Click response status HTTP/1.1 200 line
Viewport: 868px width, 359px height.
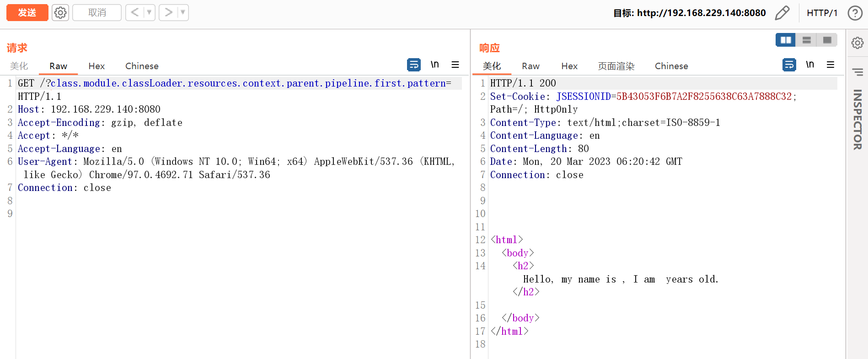(523, 83)
